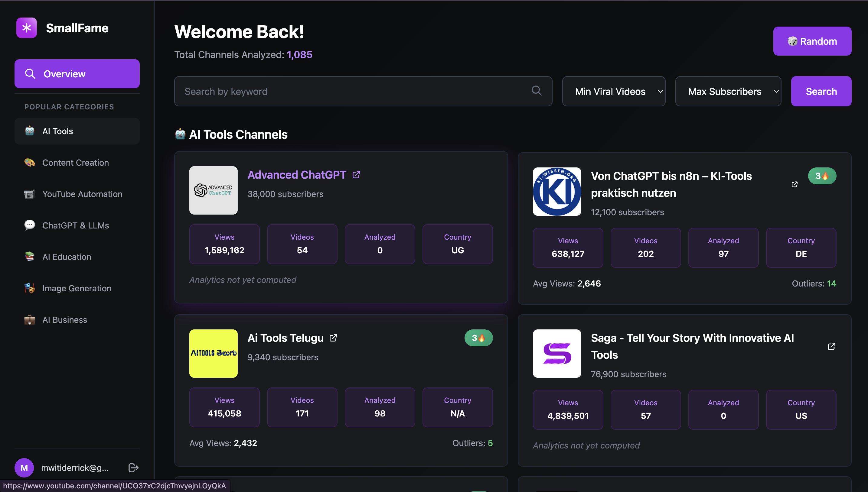Click the SmallFame asterisk logo icon
Viewport: 868px width, 492px height.
pyautogui.click(x=26, y=28)
